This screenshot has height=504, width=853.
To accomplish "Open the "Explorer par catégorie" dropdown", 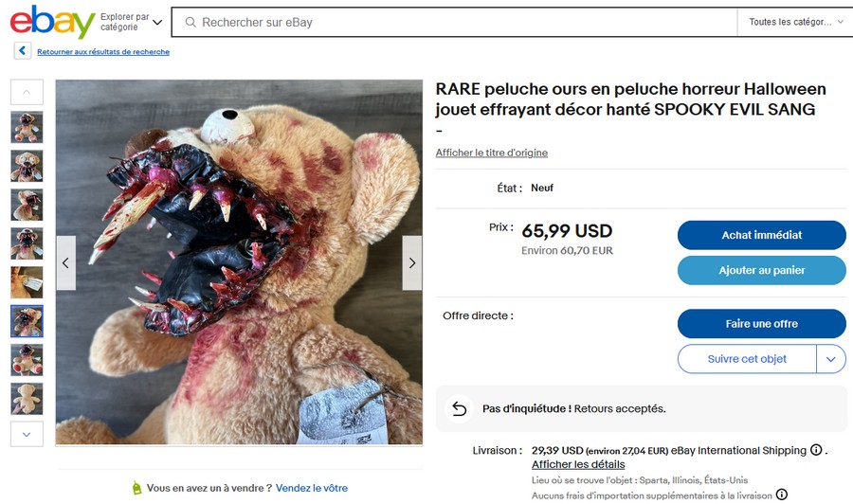I will 131,22.
